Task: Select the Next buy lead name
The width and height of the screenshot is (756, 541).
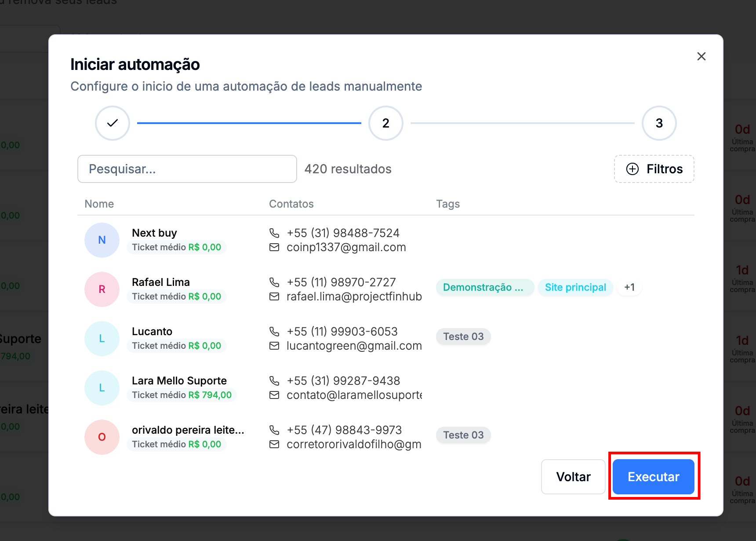Action: click(x=154, y=233)
